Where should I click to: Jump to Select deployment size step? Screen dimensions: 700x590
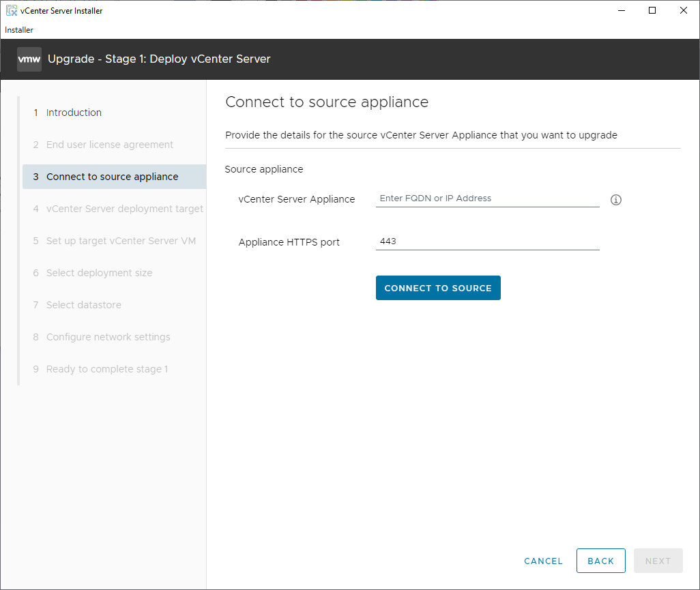(x=99, y=273)
